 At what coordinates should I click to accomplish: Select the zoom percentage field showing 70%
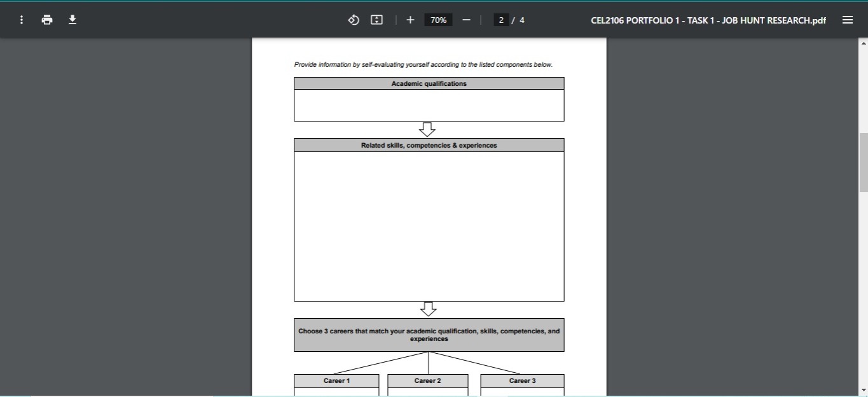pyautogui.click(x=438, y=20)
